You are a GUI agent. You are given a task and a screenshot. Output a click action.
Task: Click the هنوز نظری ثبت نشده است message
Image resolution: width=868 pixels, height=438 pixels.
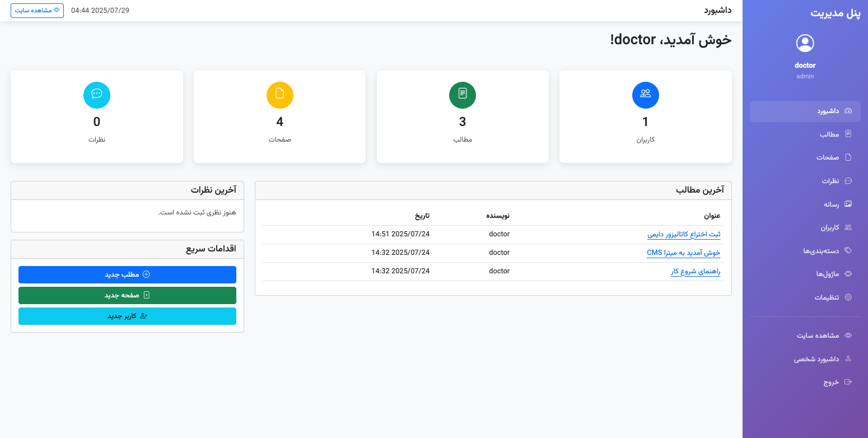click(197, 212)
